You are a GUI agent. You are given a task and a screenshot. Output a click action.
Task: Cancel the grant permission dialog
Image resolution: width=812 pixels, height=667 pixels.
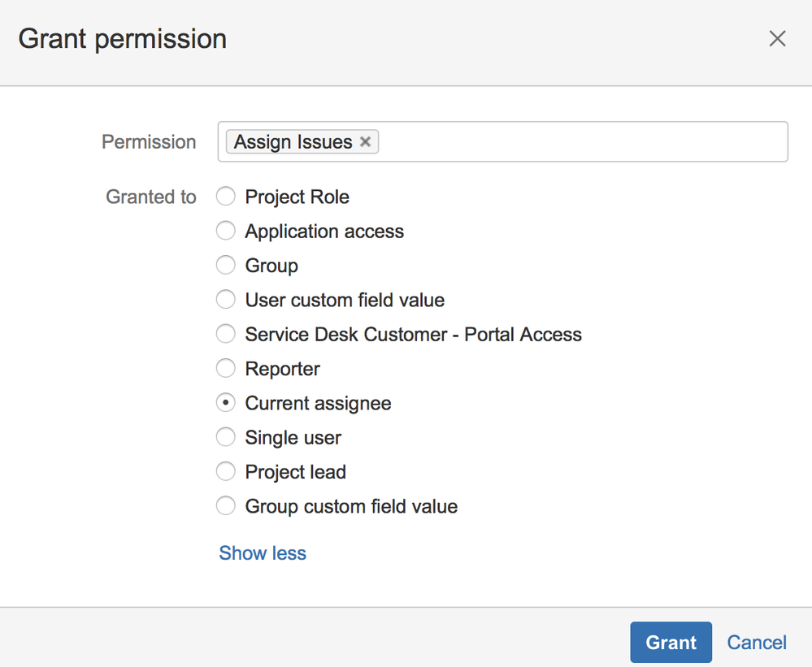pyautogui.click(x=757, y=642)
